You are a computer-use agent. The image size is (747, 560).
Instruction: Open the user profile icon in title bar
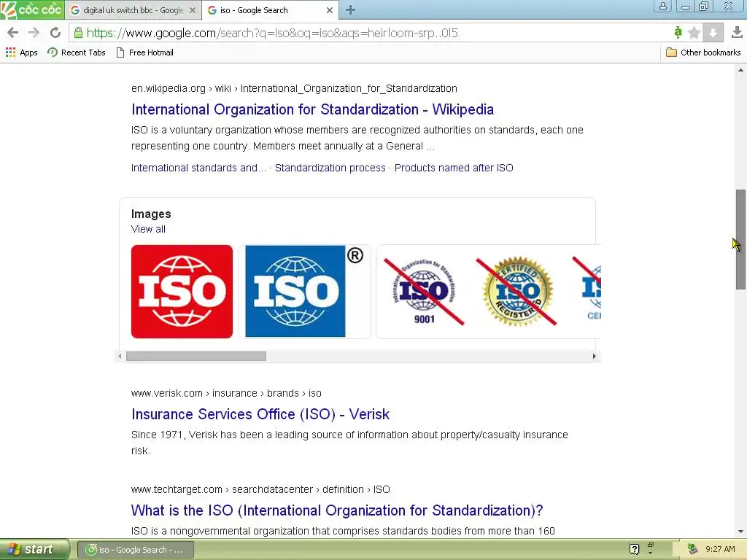click(x=662, y=6)
